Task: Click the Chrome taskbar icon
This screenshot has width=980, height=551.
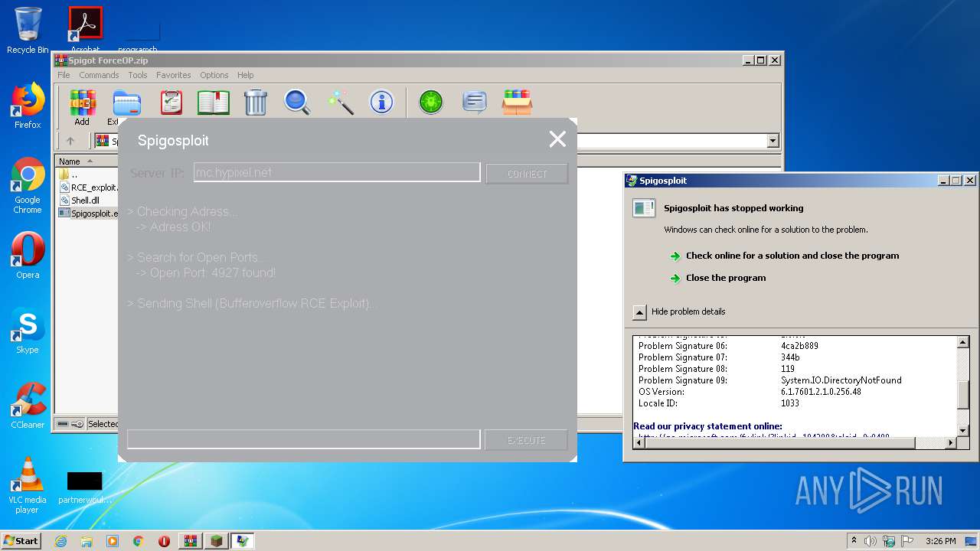Action: click(x=138, y=541)
